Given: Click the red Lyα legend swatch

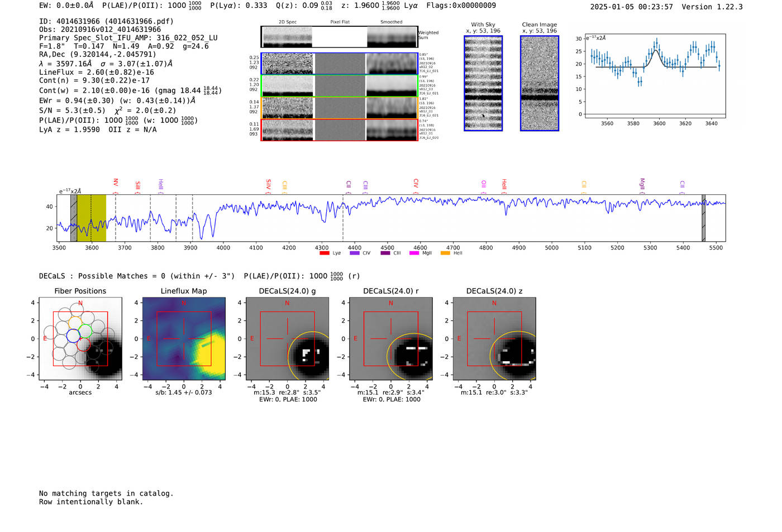Looking at the screenshot, I should 324,253.
